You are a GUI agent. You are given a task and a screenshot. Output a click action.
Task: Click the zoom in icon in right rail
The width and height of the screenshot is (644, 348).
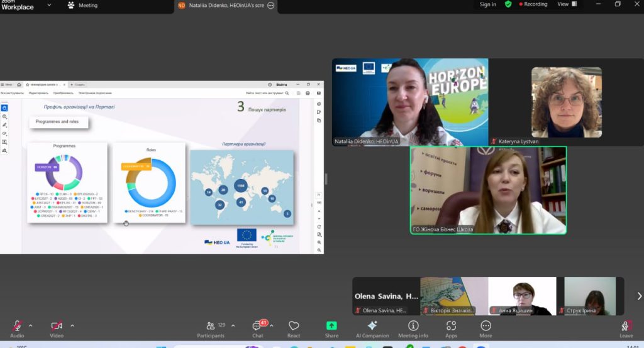click(319, 242)
